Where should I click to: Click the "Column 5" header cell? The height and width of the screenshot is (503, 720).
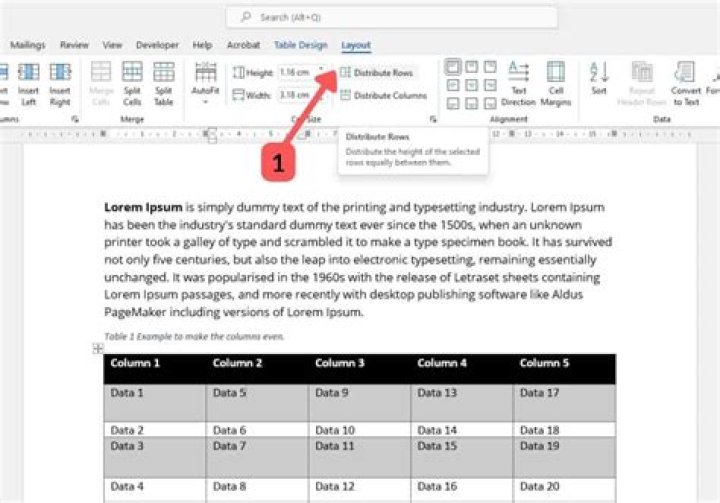click(564, 369)
